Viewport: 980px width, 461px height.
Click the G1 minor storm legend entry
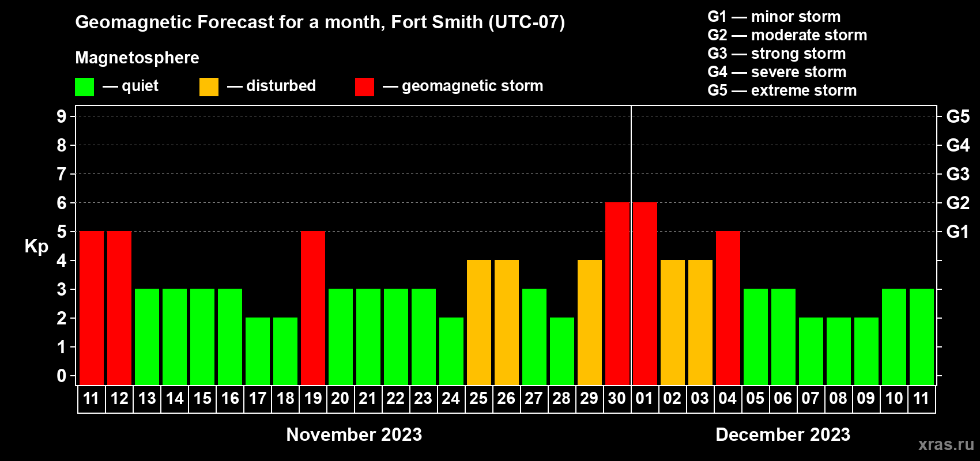coord(774,17)
